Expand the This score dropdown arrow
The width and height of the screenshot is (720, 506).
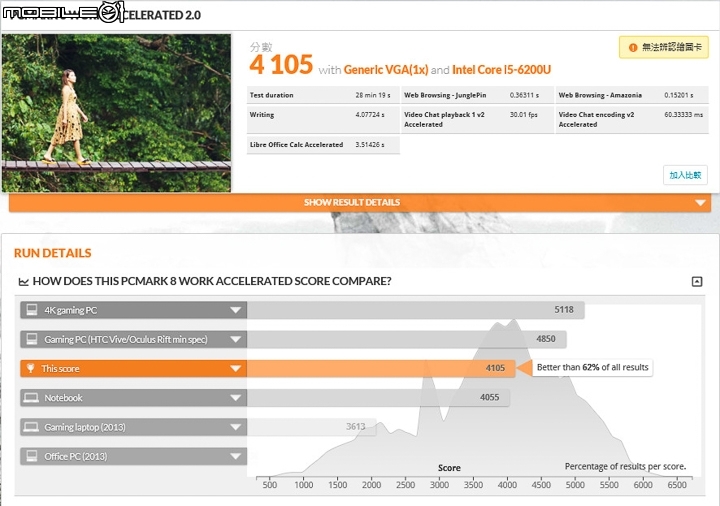click(x=236, y=369)
